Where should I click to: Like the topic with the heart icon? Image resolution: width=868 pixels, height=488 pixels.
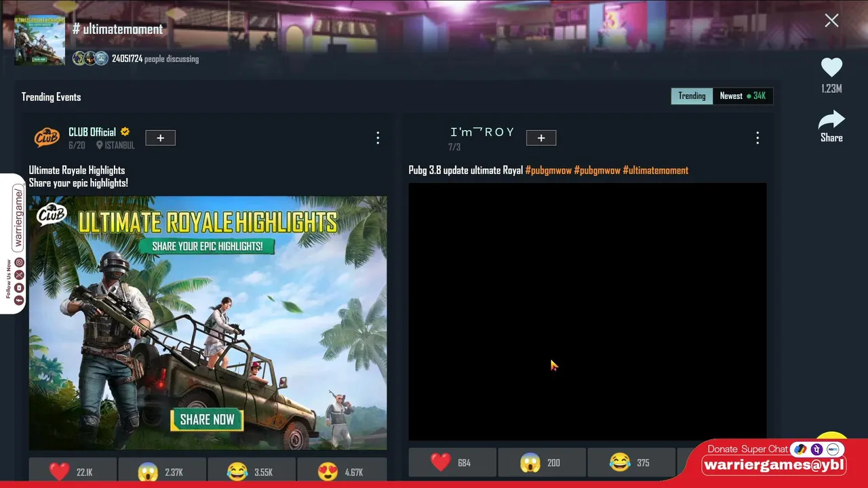831,67
